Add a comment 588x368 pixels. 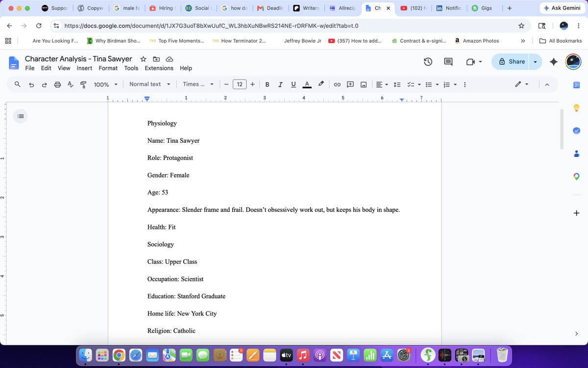pyautogui.click(x=350, y=84)
